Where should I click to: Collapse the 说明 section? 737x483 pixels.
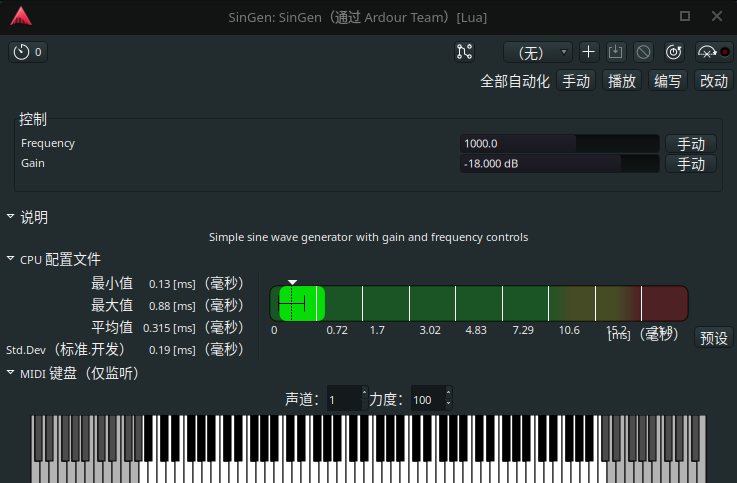(10, 216)
